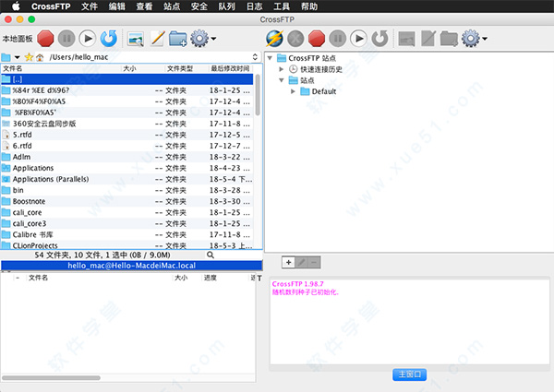Open the 日志 menu

pos(255,6)
